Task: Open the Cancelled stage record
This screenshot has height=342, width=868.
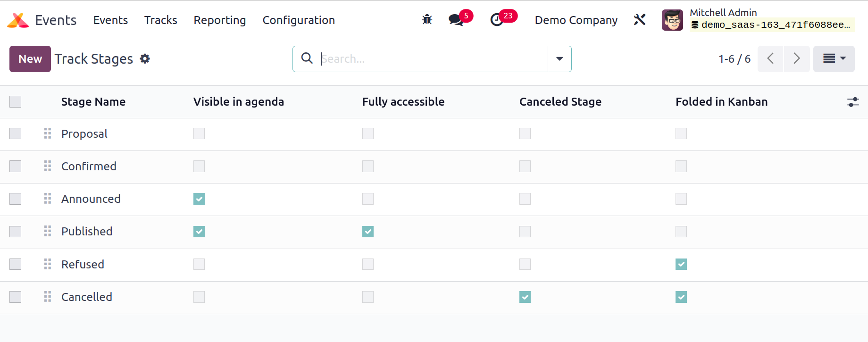Action: (87, 297)
